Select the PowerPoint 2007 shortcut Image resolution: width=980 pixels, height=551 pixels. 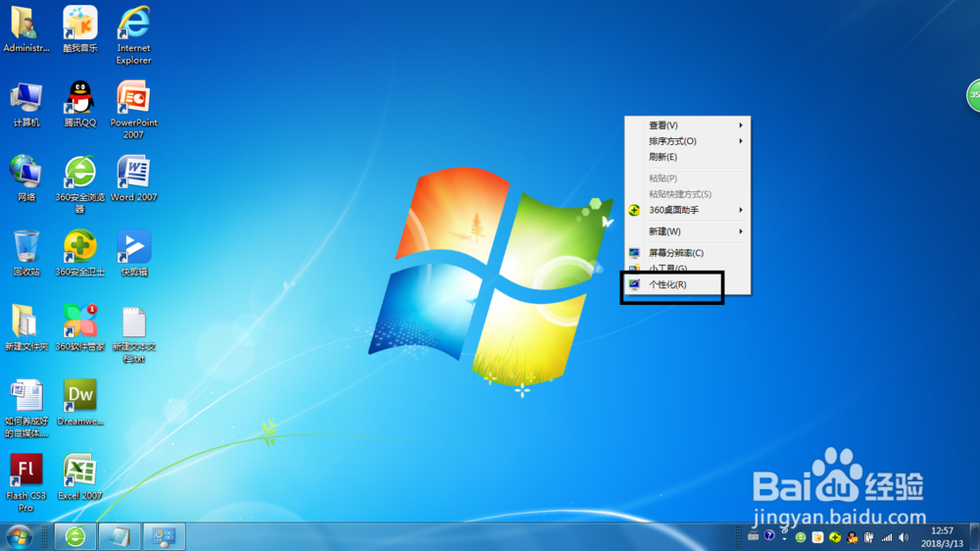click(133, 110)
